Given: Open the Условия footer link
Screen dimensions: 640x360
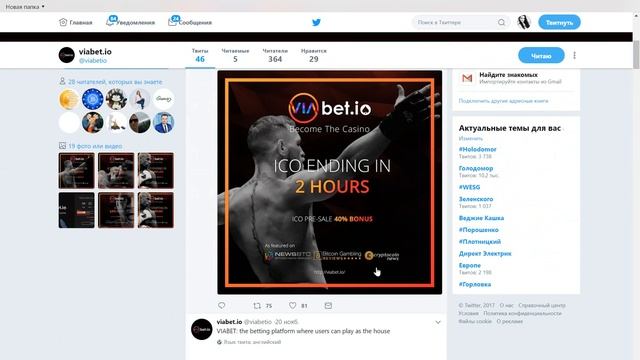Looking at the screenshot, I should pos(468,313).
